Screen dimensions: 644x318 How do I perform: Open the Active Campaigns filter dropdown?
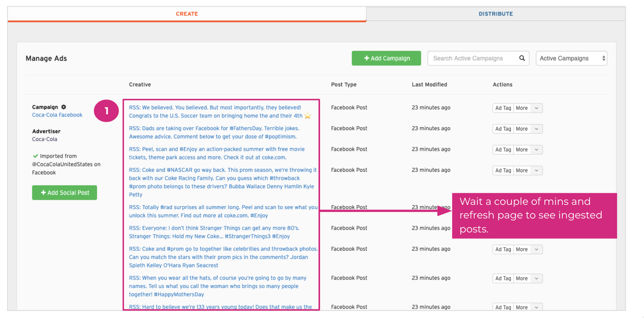pos(571,58)
